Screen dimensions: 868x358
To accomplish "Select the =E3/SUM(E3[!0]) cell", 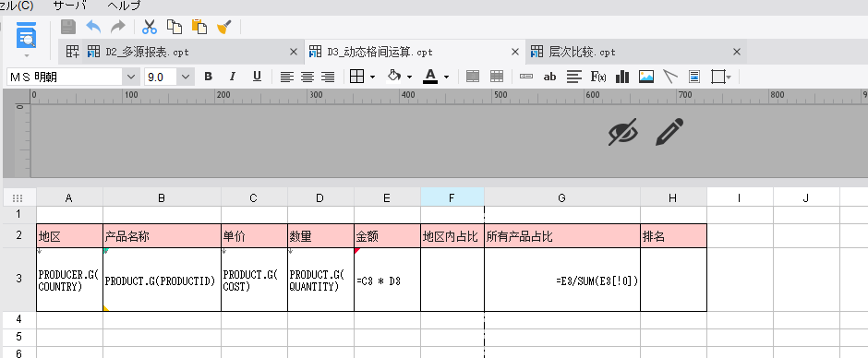I will point(562,280).
